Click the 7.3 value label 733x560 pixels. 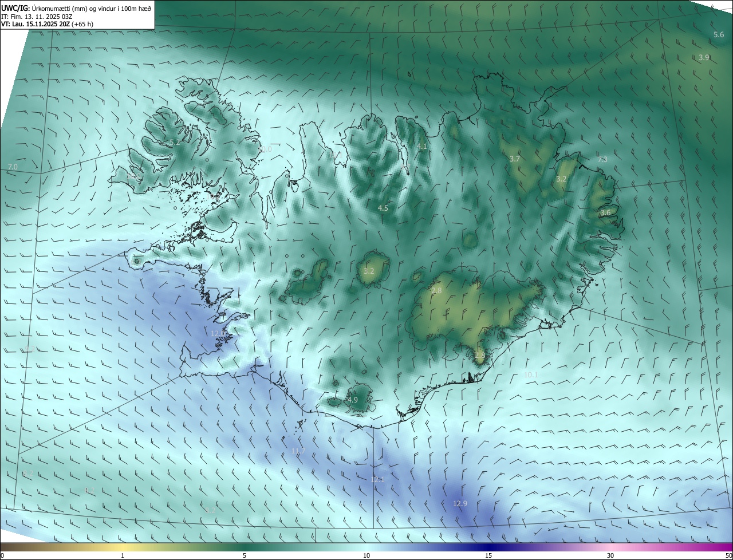click(602, 159)
